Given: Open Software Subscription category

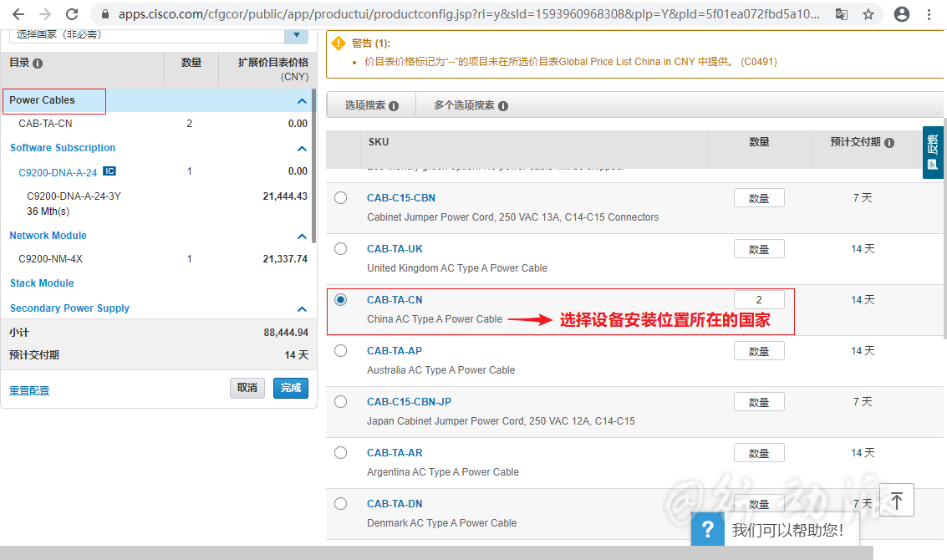Looking at the screenshot, I should point(63,148).
